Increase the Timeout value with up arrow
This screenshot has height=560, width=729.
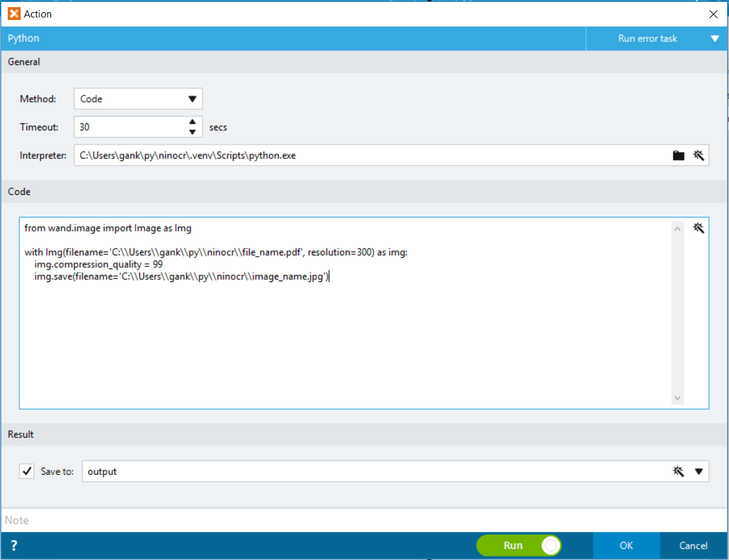tap(192, 122)
